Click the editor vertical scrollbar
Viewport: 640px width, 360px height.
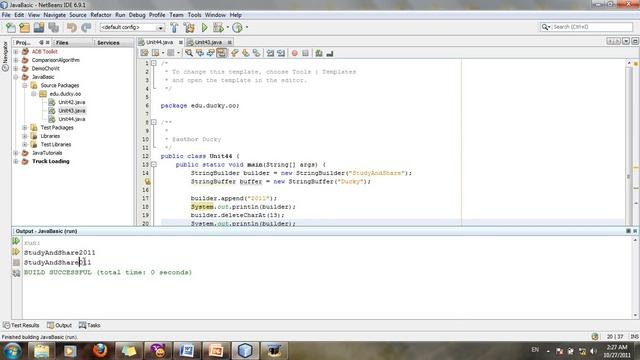pyautogui.click(x=629, y=143)
